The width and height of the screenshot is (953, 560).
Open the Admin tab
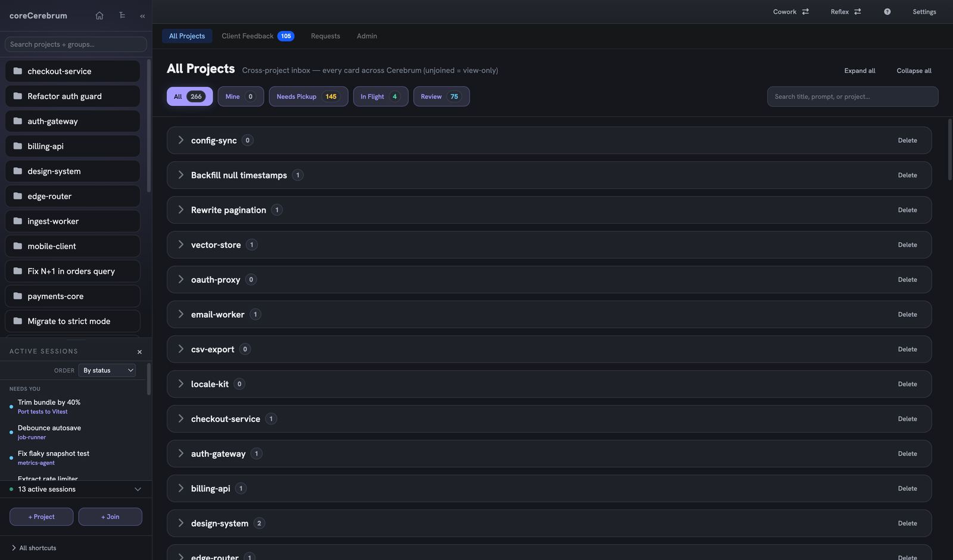(x=367, y=36)
